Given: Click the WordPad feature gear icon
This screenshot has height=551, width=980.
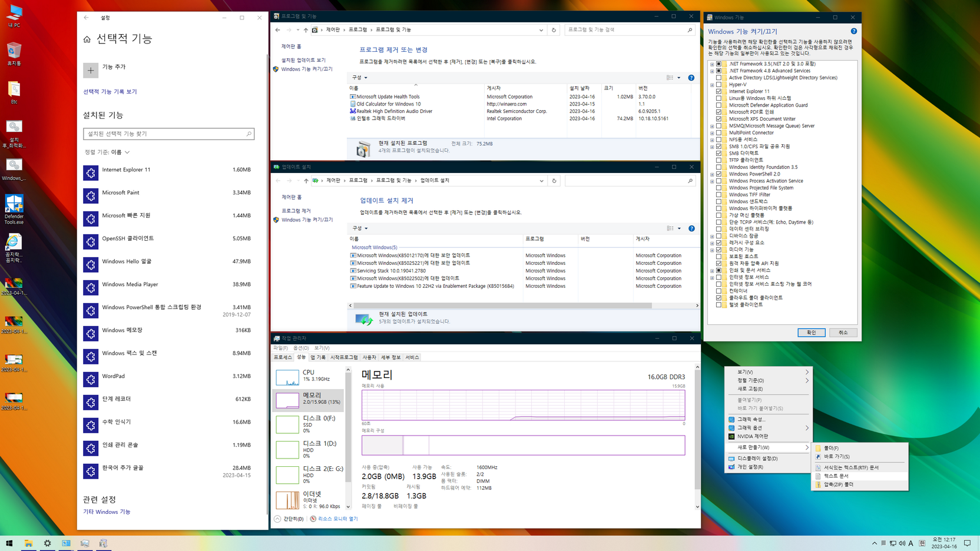Looking at the screenshot, I should tap(91, 379).
